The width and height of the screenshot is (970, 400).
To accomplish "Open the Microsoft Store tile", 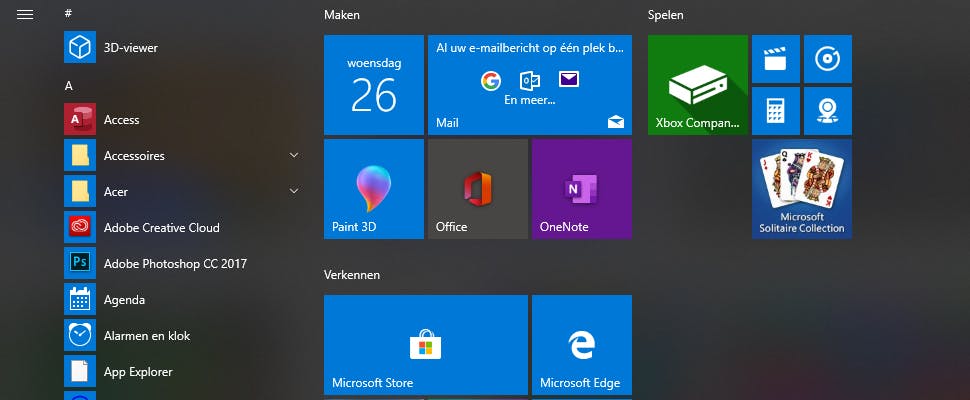I will pos(426,344).
